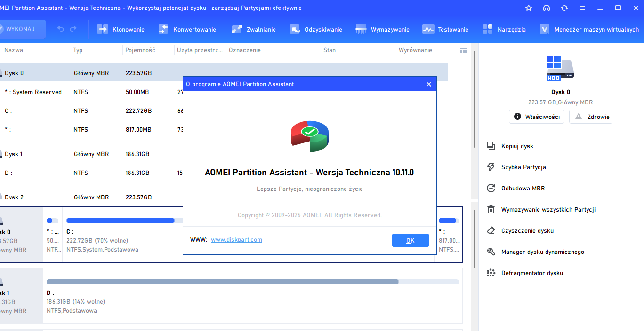Select the Dysk 2 row in list
This screenshot has width=644, height=331.
point(92,197)
